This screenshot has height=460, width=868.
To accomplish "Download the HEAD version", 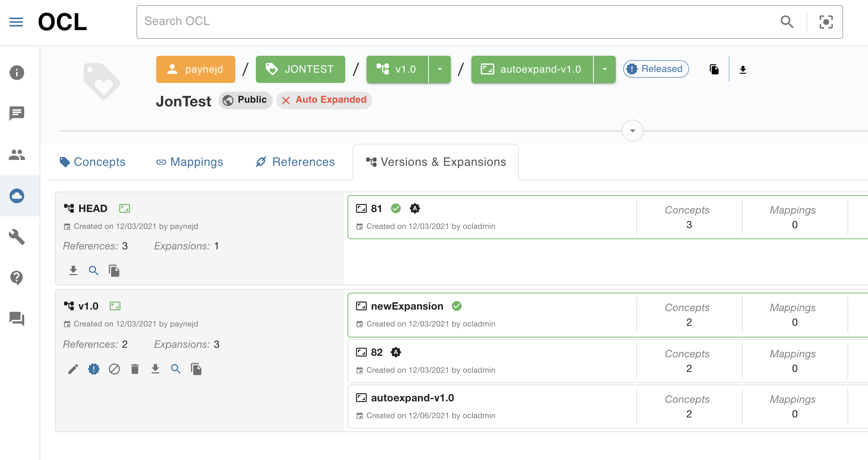I will [x=73, y=270].
